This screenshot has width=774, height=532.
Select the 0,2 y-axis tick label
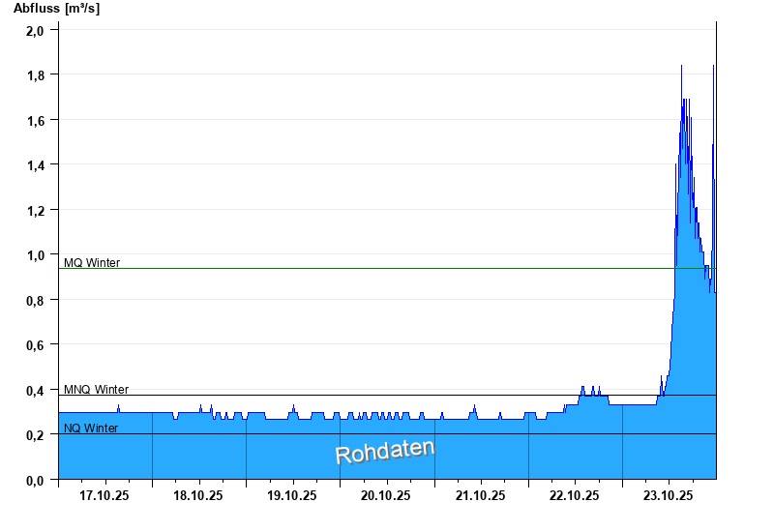point(35,435)
